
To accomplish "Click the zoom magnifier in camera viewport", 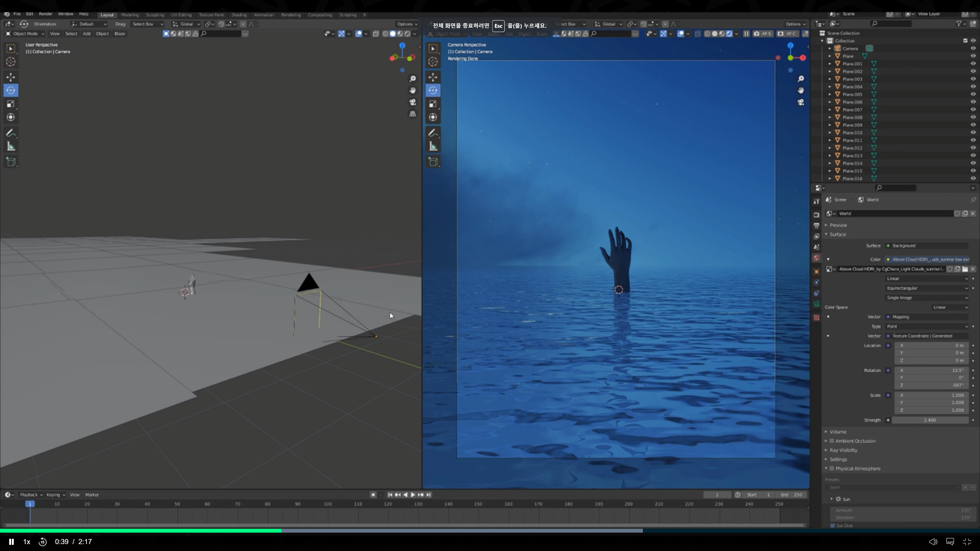I will [801, 79].
